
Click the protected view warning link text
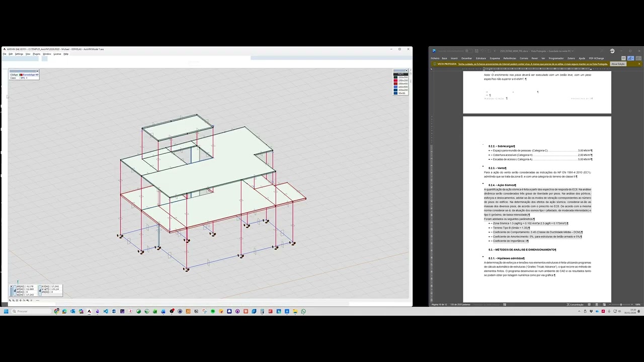pyautogui.click(x=533, y=64)
